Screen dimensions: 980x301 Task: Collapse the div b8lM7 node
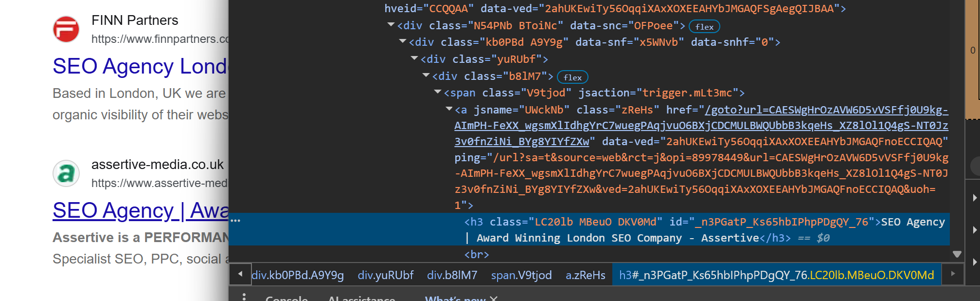pyautogui.click(x=426, y=75)
